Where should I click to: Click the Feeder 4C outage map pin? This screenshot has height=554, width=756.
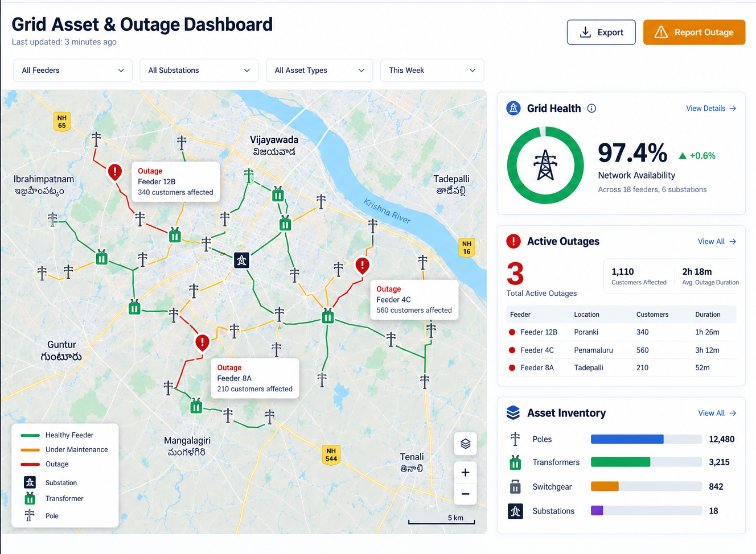(363, 266)
